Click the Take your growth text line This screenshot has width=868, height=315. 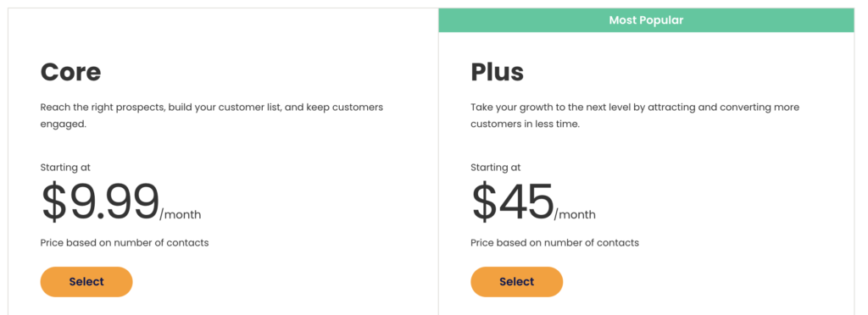pyautogui.click(x=635, y=108)
